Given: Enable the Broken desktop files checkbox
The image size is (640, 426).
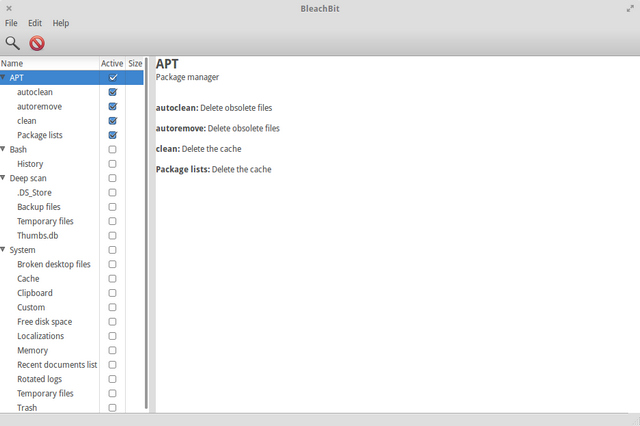Looking at the screenshot, I should click(112, 264).
